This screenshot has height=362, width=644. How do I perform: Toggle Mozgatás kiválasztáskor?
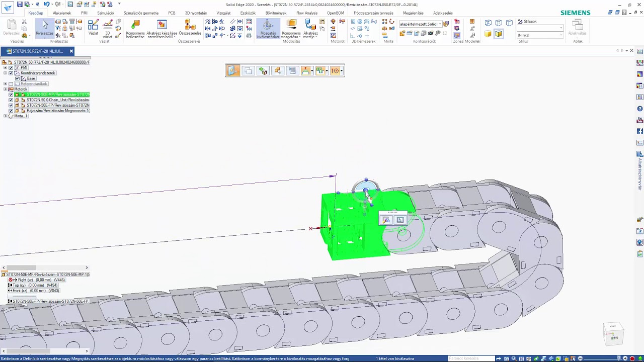coord(268,29)
